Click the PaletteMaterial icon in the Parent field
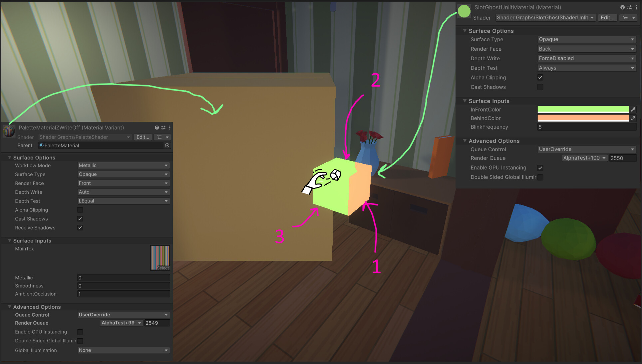642x364 pixels. point(41,146)
